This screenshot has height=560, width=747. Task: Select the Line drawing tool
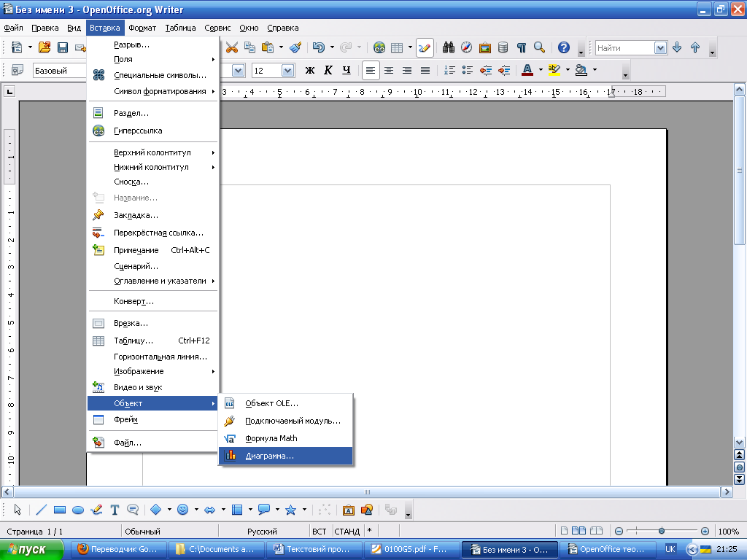tap(42, 510)
